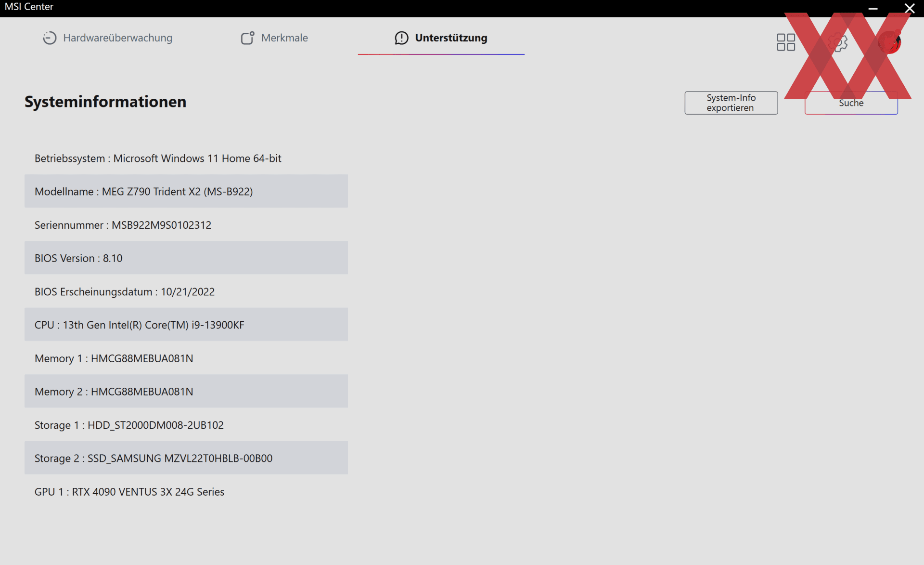Select the Storage 2 SSD_SAMSUNG row
Viewport: 924px width, 565px height.
tap(186, 458)
